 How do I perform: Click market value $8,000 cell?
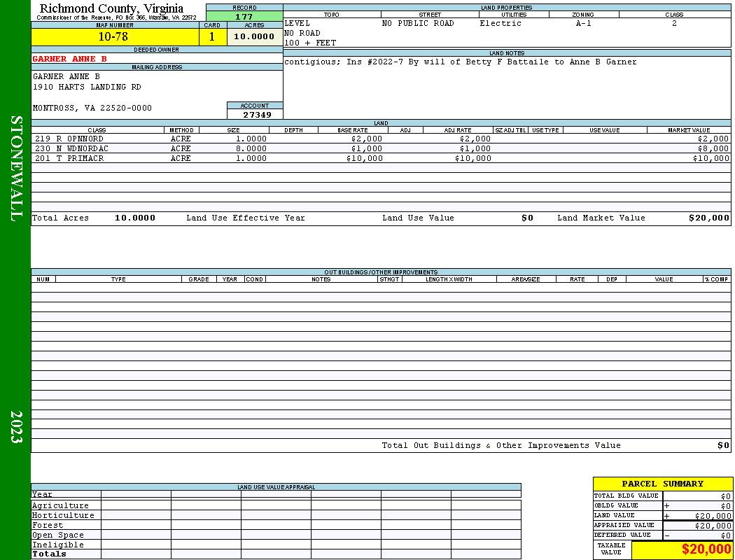coord(713,148)
